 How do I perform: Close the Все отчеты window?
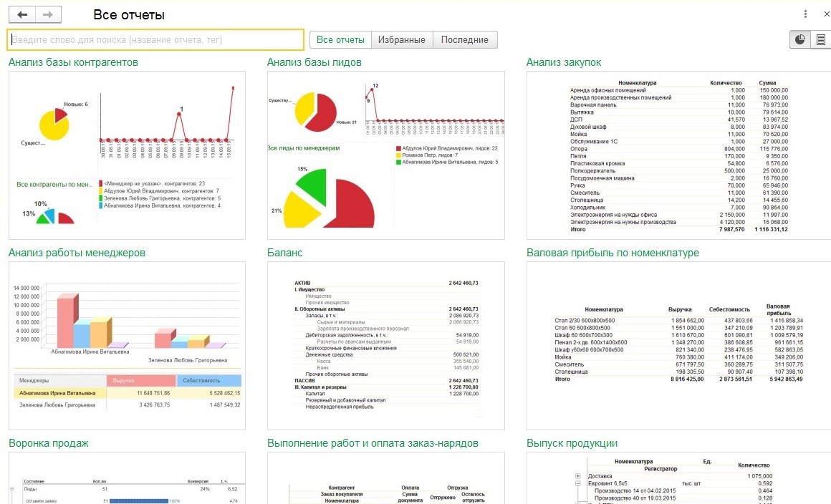point(825,14)
